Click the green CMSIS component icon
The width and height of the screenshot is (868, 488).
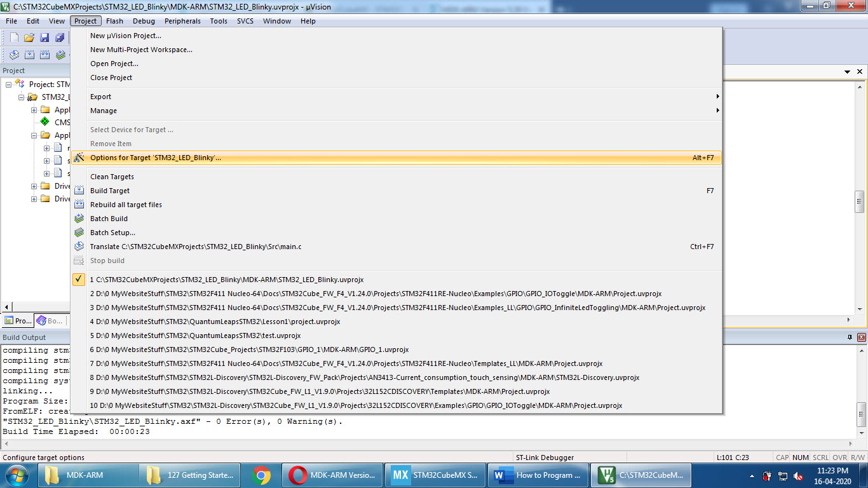click(45, 122)
